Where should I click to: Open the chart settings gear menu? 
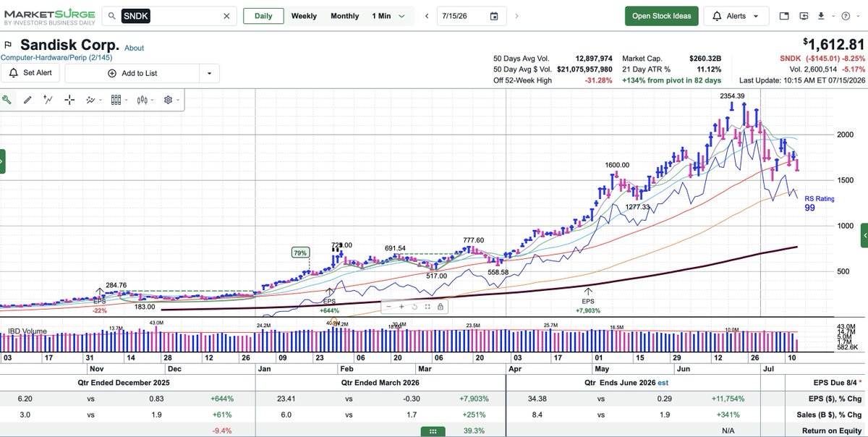[171, 100]
